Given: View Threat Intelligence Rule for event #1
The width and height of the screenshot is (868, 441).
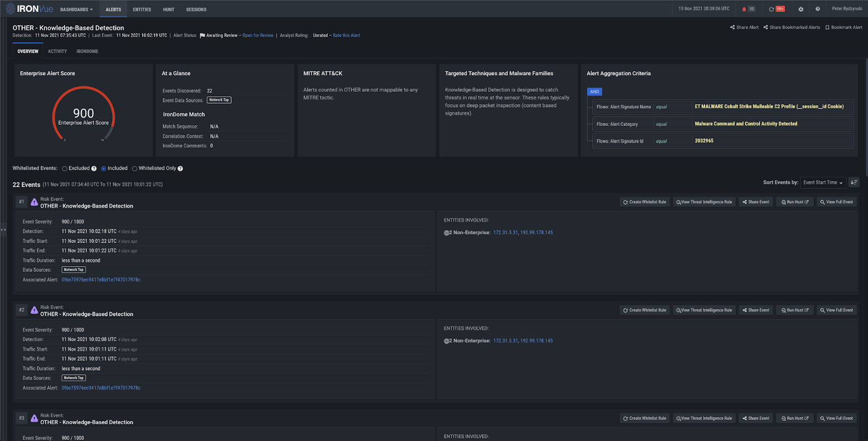Looking at the screenshot, I should pyautogui.click(x=704, y=202).
